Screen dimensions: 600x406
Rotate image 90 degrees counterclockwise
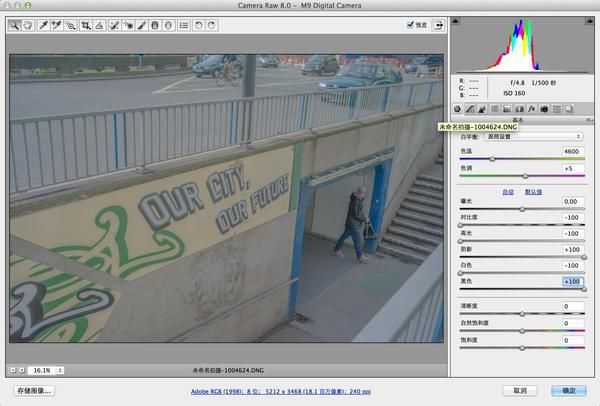pos(198,26)
